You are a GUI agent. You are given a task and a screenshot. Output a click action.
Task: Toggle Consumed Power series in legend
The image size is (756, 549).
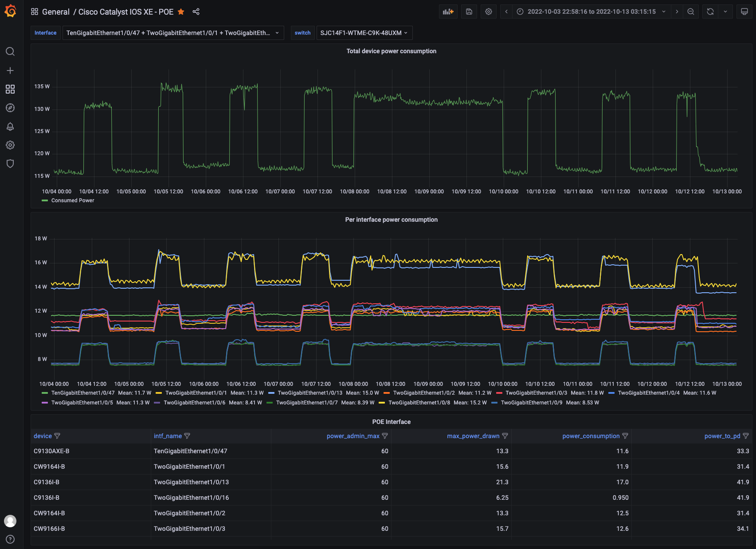(x=73, y=200)
